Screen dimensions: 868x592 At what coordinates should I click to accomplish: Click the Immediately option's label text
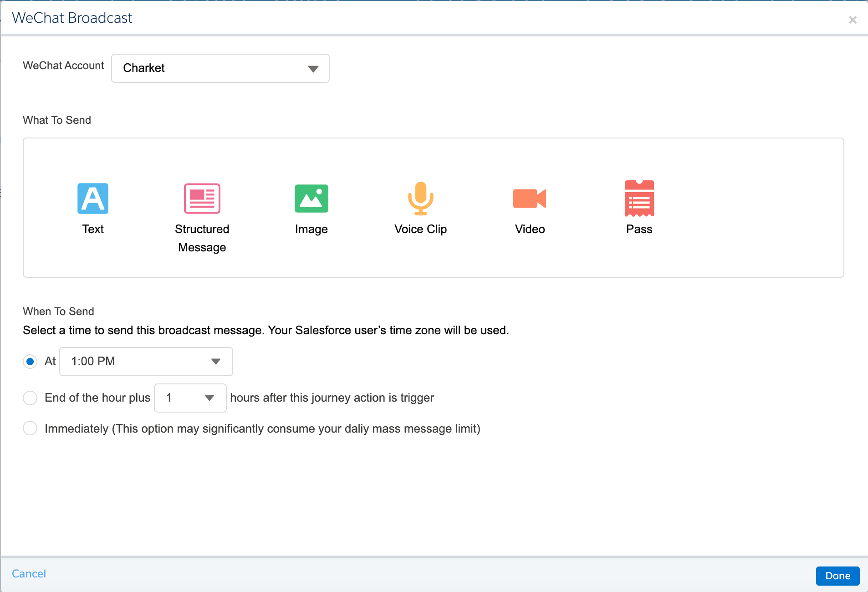pos(262,429)
